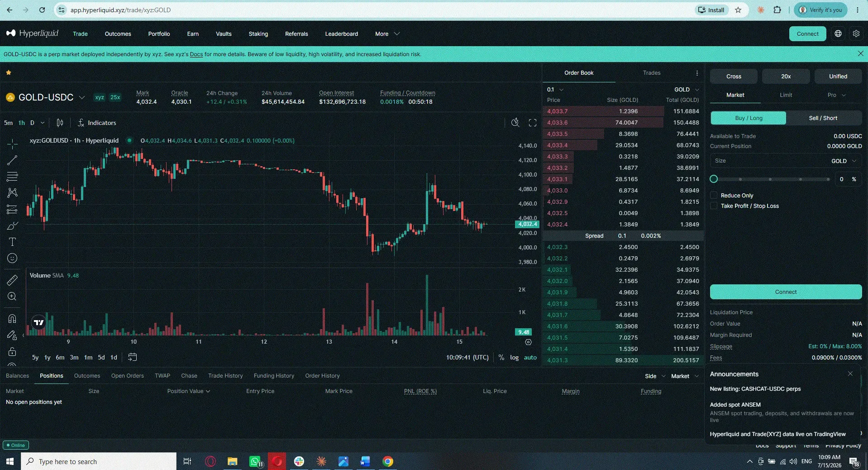Open the More navigation dropdown
This screenshot has width=868, height=470.
(x=387, y=34)
